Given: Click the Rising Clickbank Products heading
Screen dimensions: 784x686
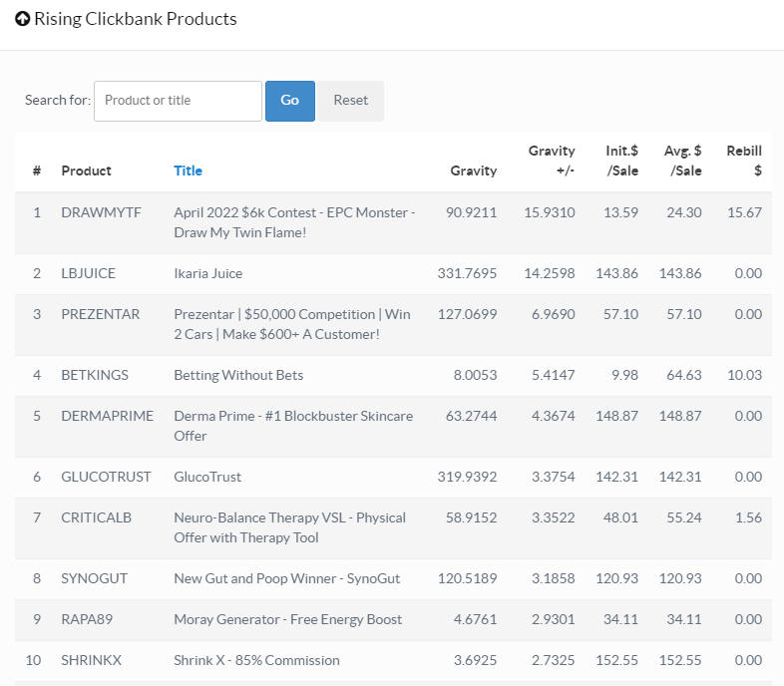Looking at the screenshot, I should point(136,19).
